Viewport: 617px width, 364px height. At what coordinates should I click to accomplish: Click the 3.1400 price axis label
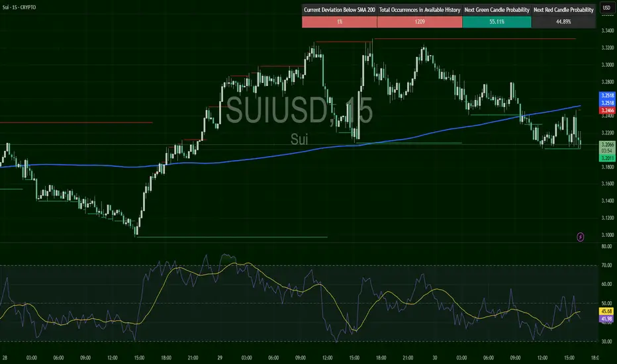[x=608, y=201]
